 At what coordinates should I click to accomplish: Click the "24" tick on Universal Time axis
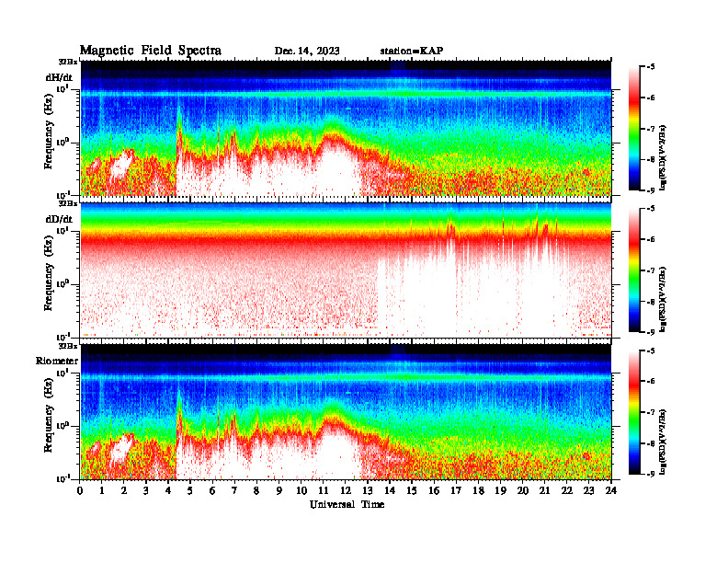(611, 491)
